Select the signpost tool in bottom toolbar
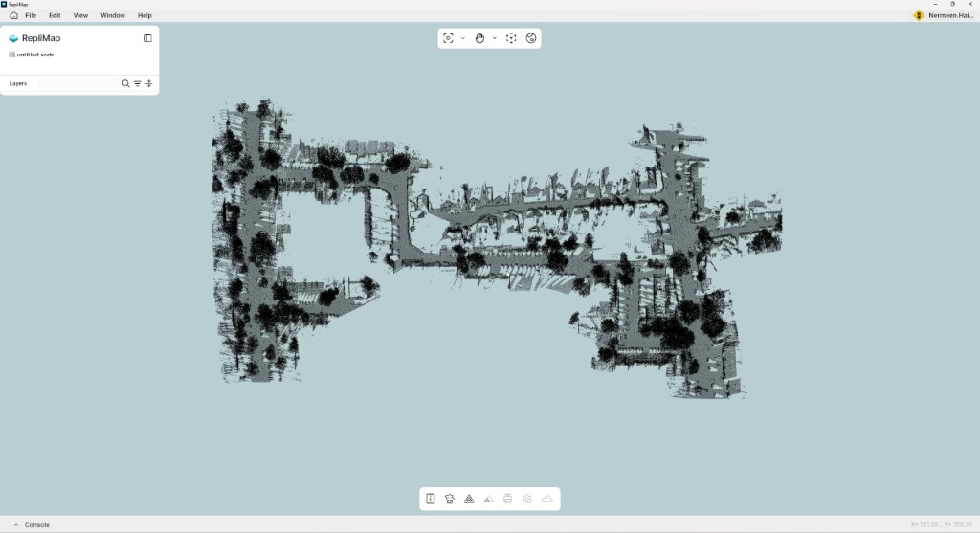 (450, 499)
